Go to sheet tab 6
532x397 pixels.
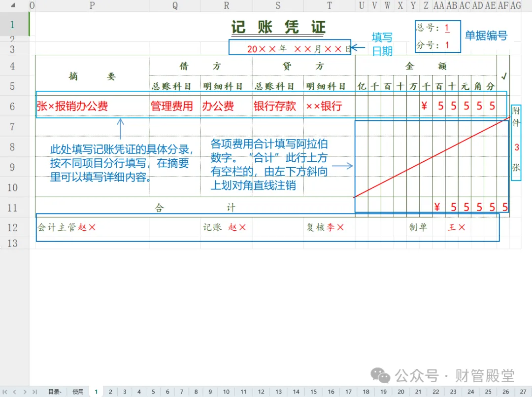point(167,392)
